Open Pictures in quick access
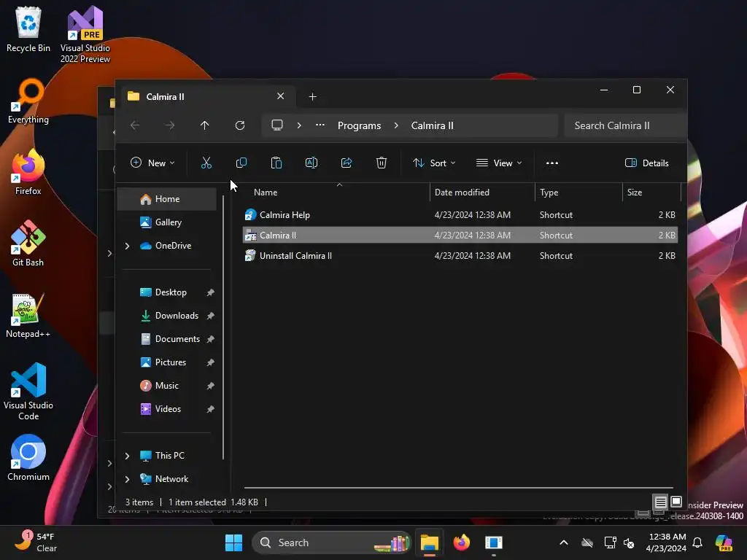747x560 pixels. (167, 362)
